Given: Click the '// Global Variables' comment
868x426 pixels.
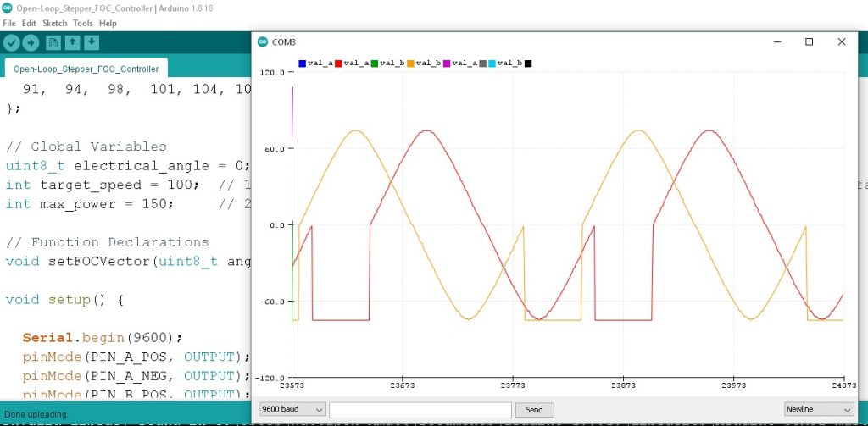Looking at the screenshot, I should (x=86, y=147).
